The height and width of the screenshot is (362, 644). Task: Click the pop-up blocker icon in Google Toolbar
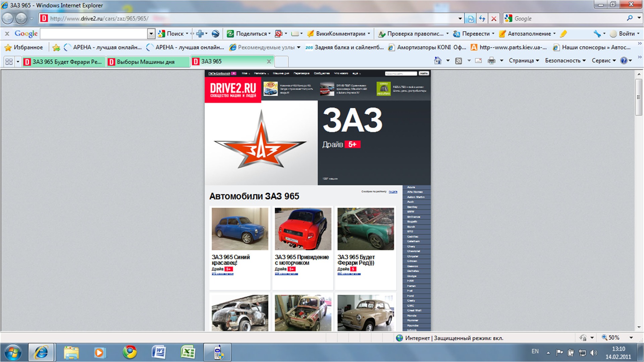point(278,34)
